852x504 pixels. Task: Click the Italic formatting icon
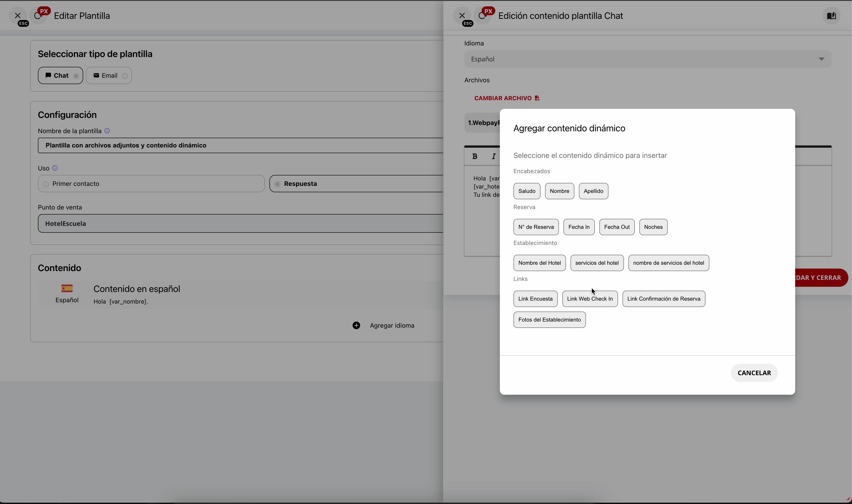coord(493,156)
